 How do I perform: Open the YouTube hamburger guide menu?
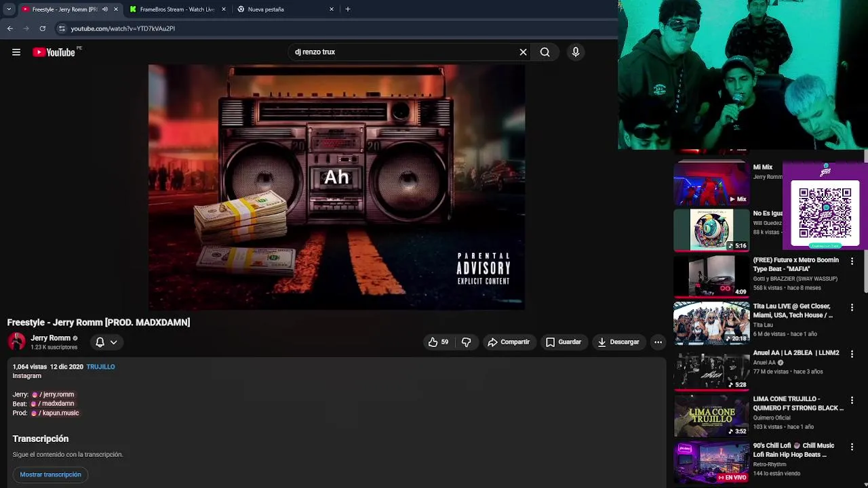(16, 52)
